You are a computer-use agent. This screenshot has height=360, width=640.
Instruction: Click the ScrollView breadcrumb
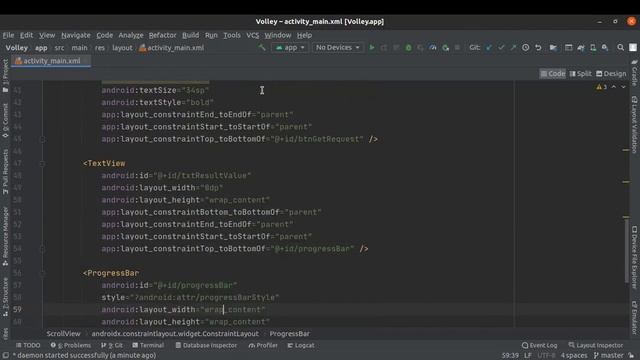63,333
